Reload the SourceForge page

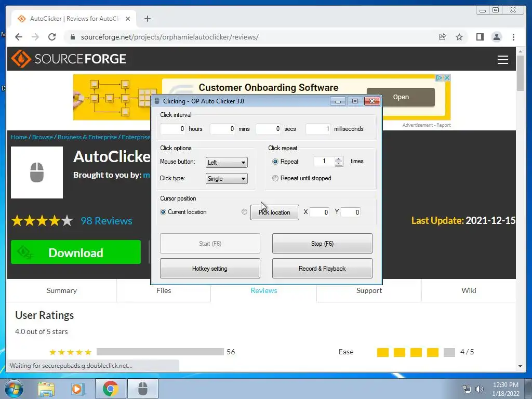52,37
